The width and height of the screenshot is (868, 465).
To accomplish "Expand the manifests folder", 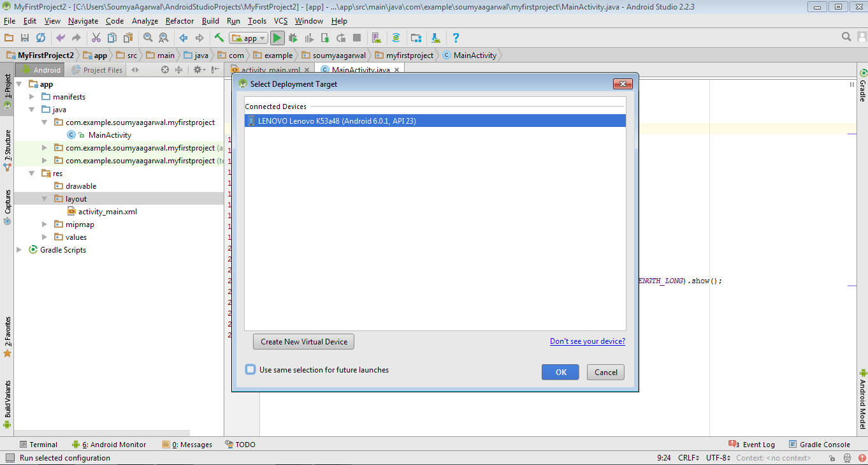I will coord(31,96).
